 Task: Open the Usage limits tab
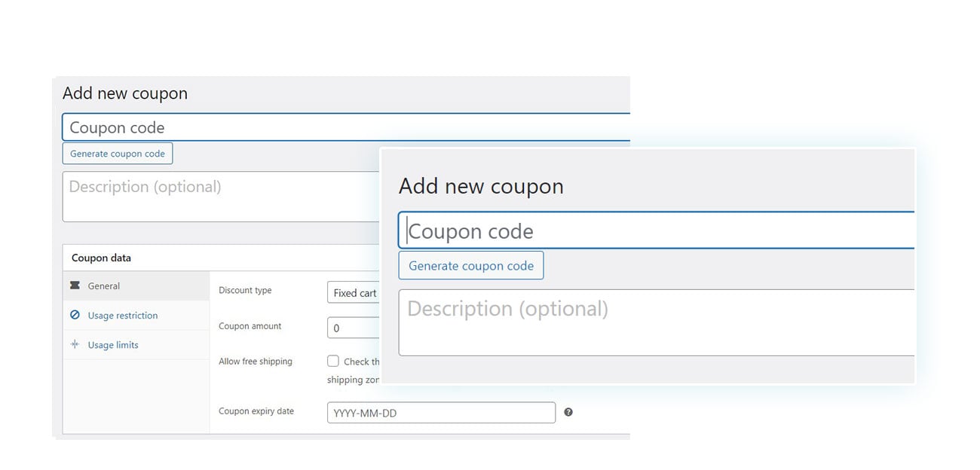tap(113, 344)
